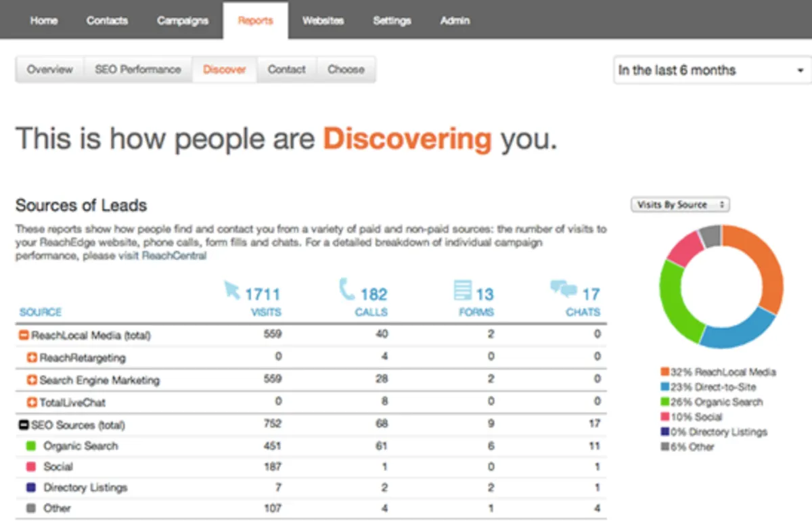Click the blue Directory Listings row marker
Viewport: 812px width, 521px height.
pyautogui.click(x=31, y=488)
